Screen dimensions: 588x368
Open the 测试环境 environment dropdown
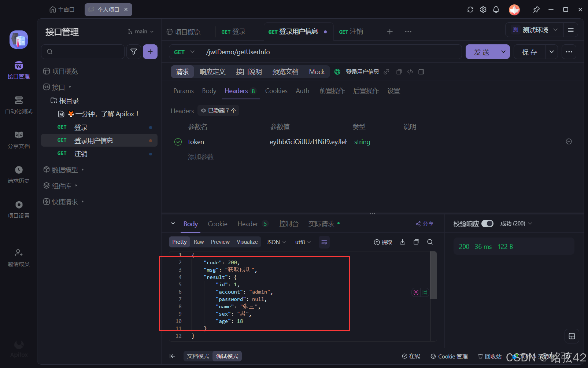(x=537, y=30)
